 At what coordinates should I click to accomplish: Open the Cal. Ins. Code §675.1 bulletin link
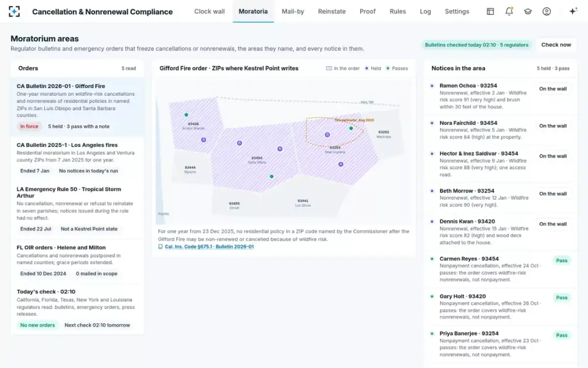(x=209, y=247)
